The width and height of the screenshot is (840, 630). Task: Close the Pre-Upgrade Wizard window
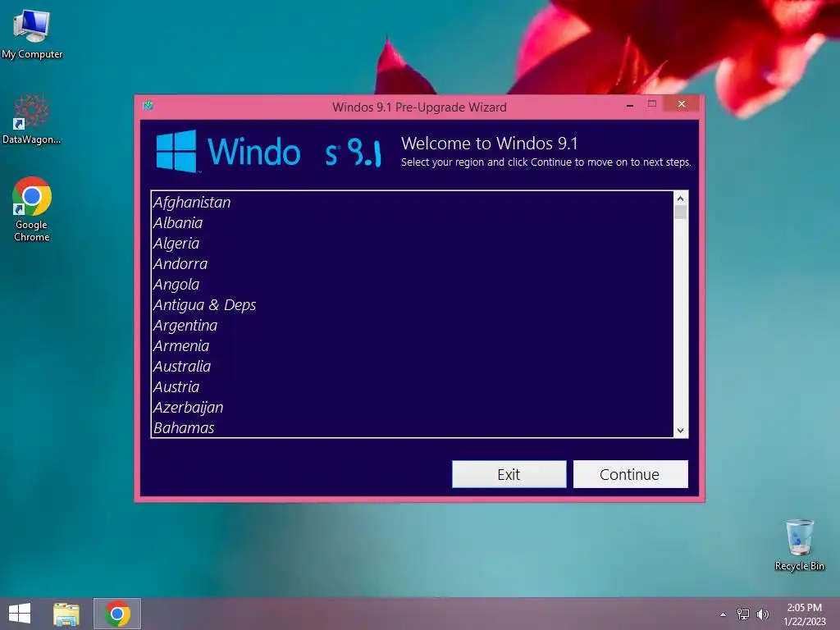tap(682, 104)
